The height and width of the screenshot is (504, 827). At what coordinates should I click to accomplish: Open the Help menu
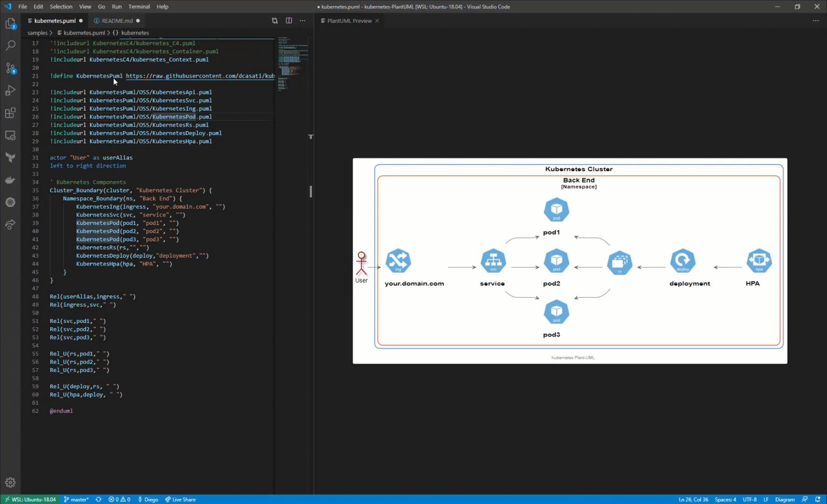162,7
